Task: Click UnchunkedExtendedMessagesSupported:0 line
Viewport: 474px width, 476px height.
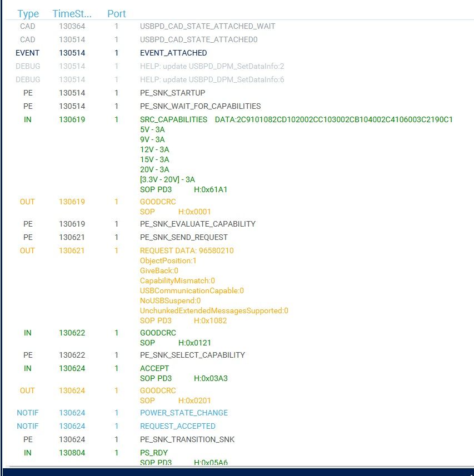Action: (214, 311)
